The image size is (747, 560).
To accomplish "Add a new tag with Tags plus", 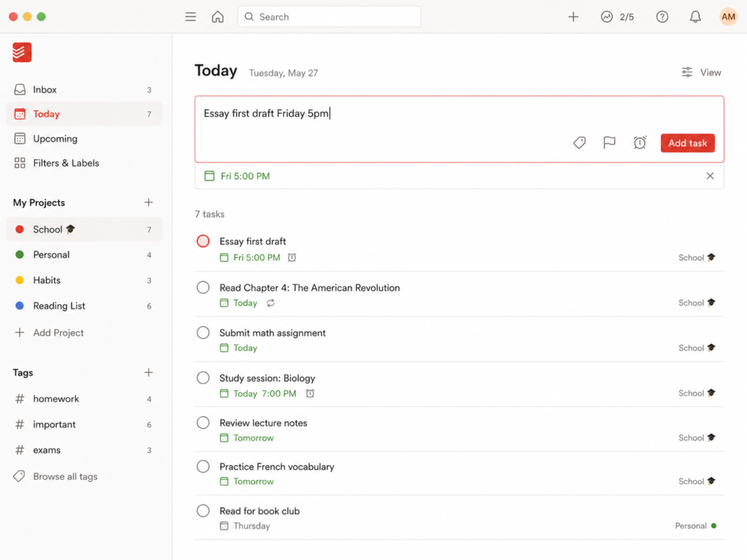I will (x=149, y=373).
